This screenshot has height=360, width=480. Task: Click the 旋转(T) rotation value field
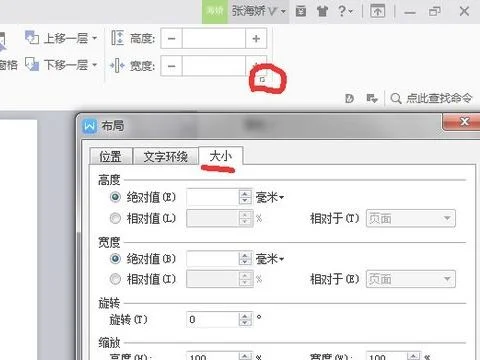coord(213,320)
